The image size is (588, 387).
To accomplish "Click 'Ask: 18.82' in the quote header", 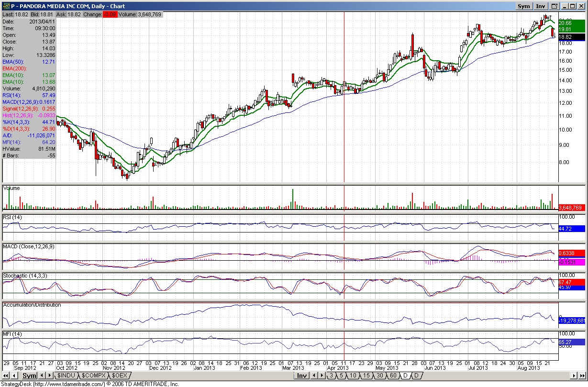I will click(69, 15).
